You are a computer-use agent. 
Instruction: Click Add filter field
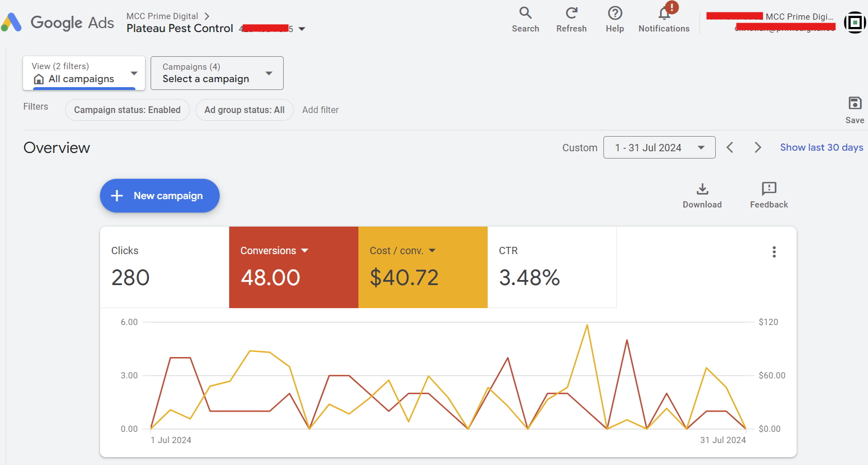pyautogui.click(x=320, y=110)
